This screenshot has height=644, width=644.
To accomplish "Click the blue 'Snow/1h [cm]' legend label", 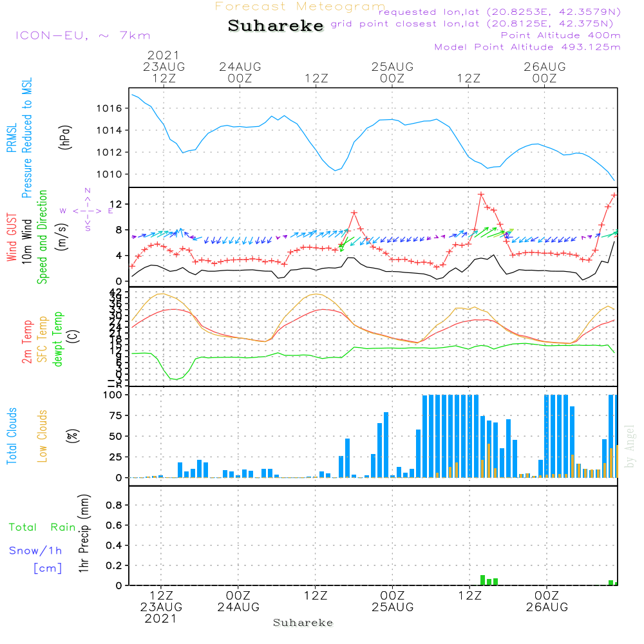I will coord(35,560).
